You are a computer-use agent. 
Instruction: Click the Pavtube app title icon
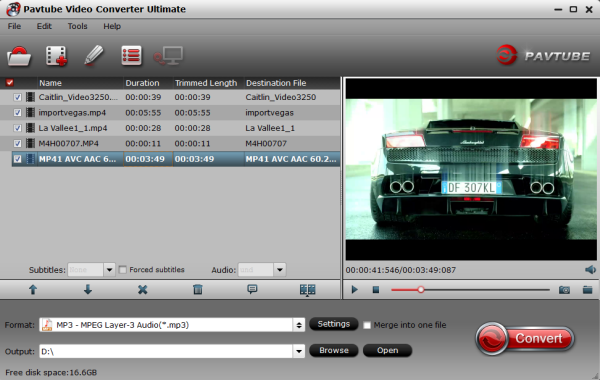13,9
